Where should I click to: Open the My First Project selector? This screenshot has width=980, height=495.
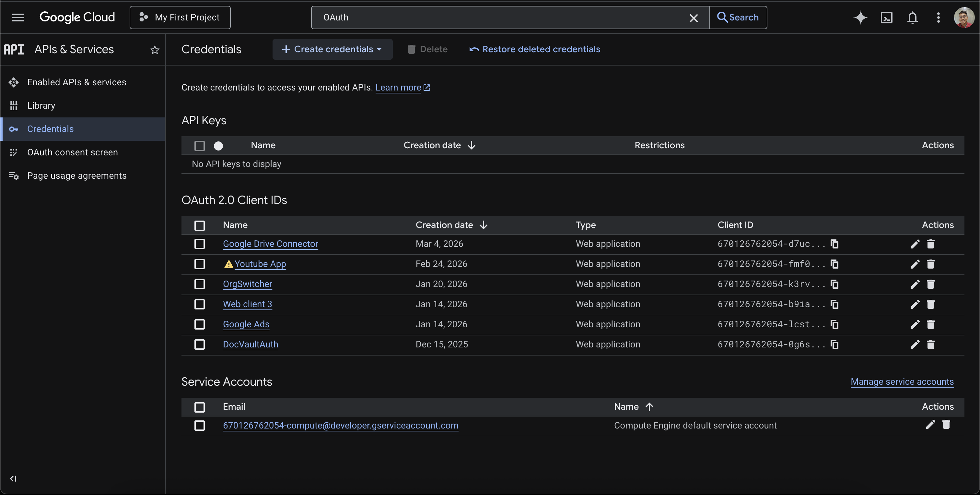coord(180,18)
